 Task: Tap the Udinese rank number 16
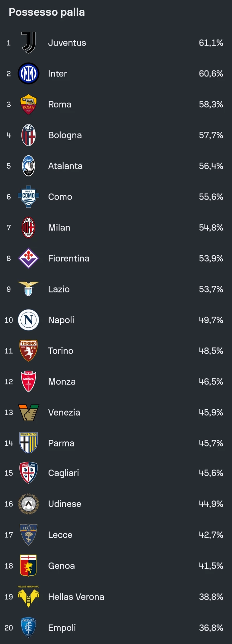click(x=9, y=504)
